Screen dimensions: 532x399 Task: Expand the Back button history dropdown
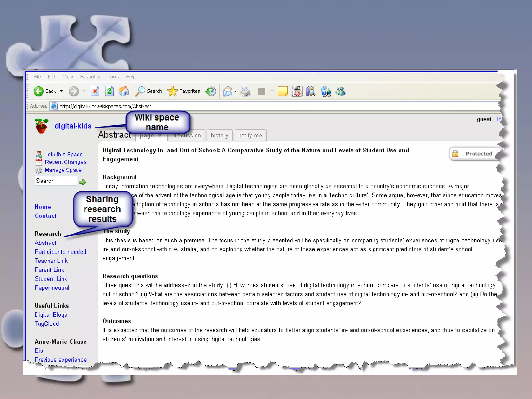61,91
